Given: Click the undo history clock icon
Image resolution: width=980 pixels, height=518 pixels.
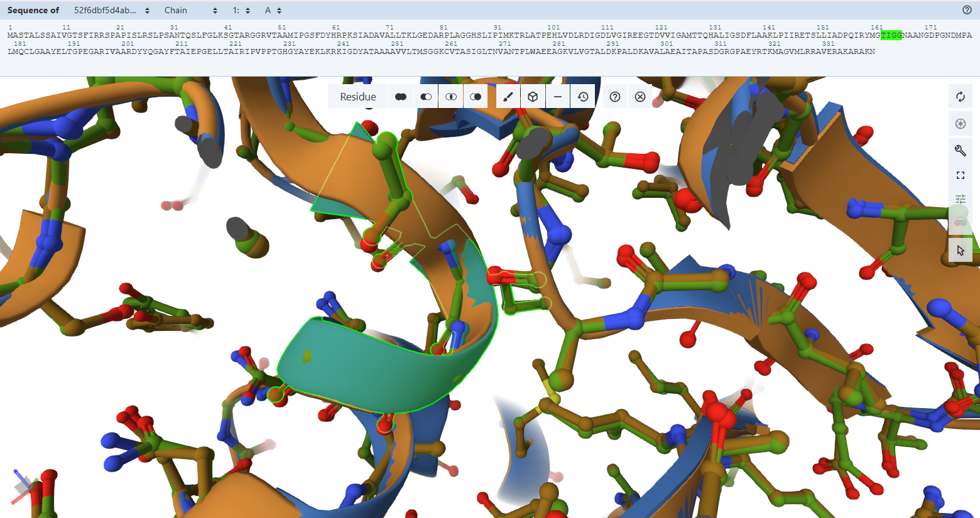Looking at the screenshot, I should 583,97.
